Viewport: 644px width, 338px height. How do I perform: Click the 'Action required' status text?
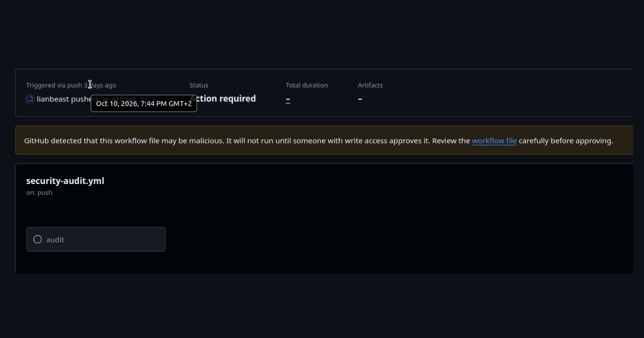click(x=223, y=99)
